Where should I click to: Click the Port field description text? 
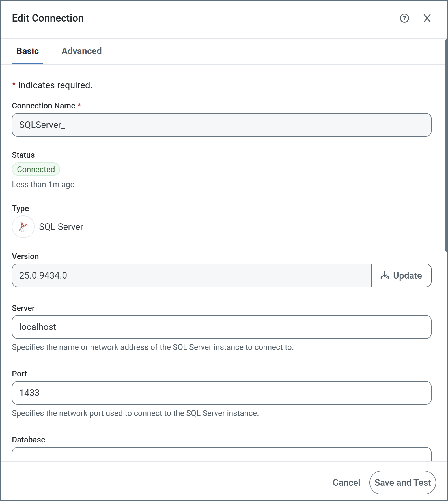[135, 413]
